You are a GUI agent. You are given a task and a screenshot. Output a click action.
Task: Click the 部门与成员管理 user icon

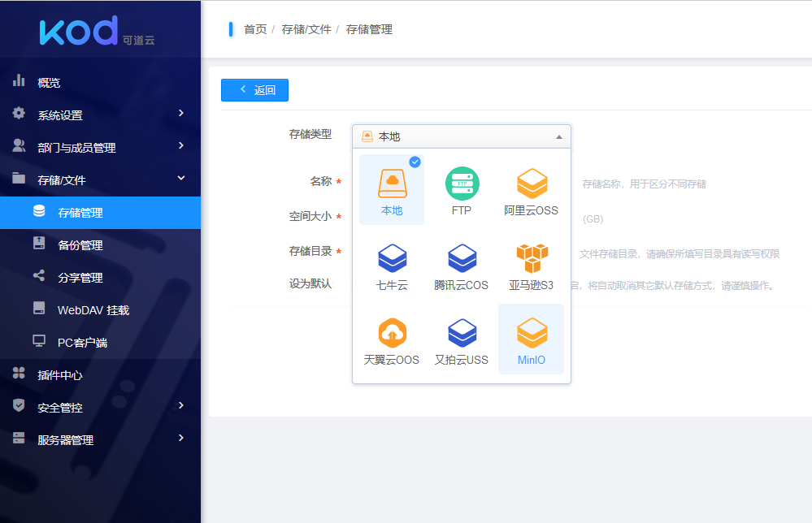(19, 146)
